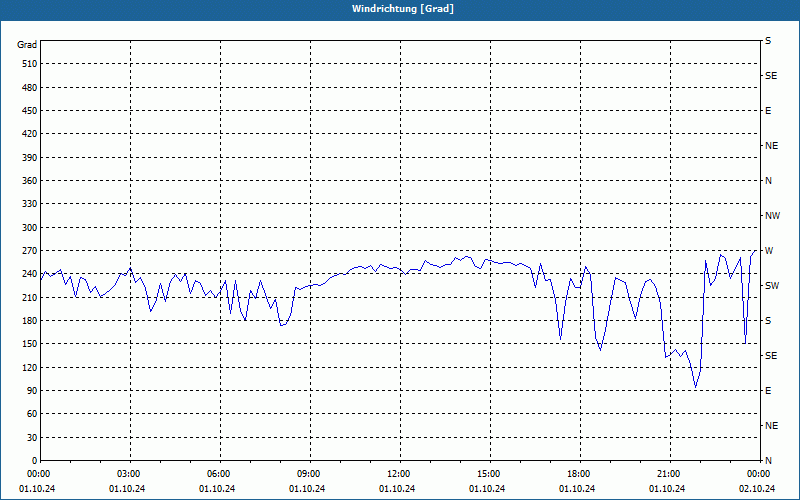Click the 90 y-axis value
Image resolution: width=800 pixels, height=500 pixels.
pyautogui.click(x=32, y=391)
